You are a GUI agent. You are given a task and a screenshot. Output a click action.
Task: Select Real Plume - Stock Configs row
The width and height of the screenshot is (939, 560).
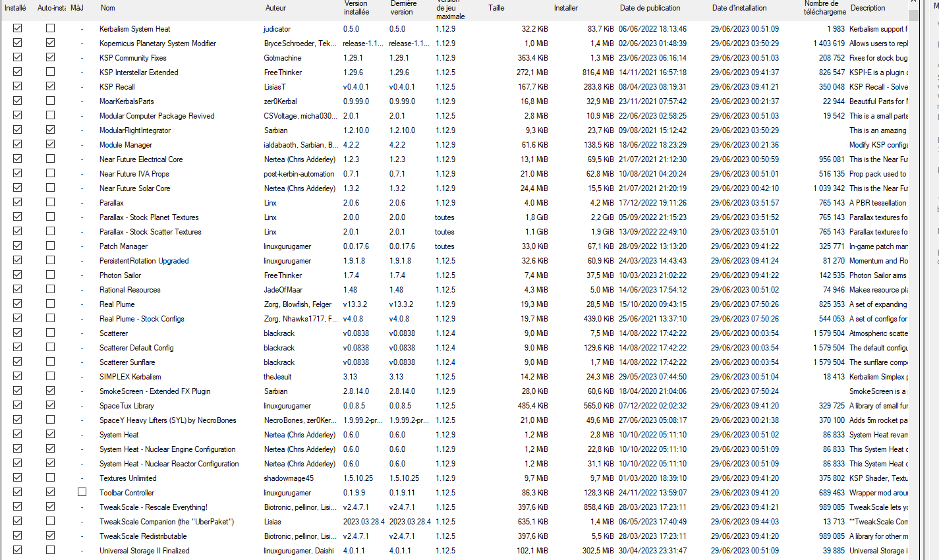[x=142, y=319]
